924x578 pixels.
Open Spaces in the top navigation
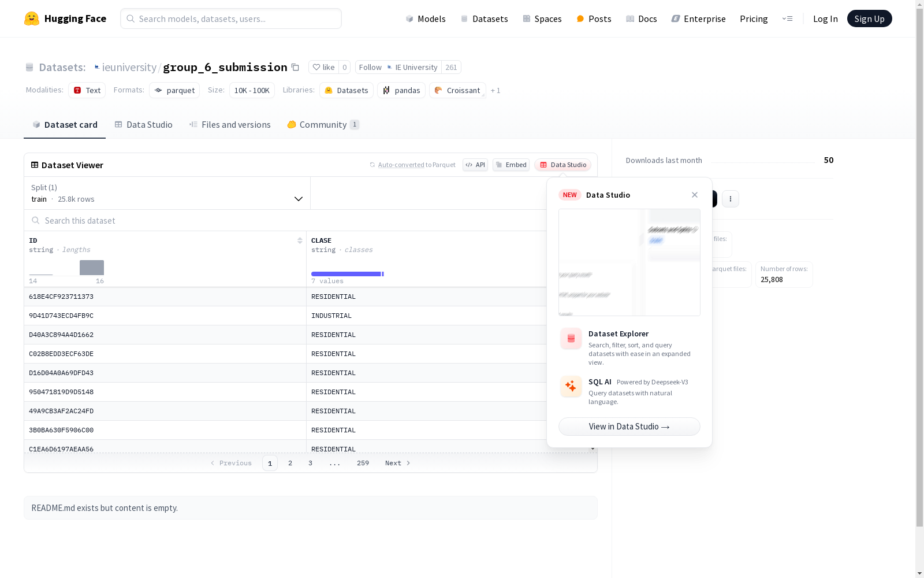[542, 18]
